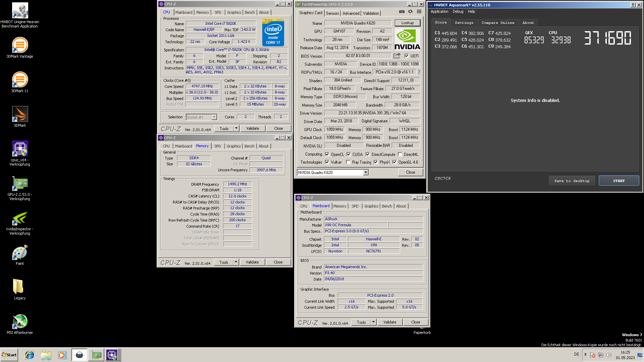Screen dimensions: 644x362
Task: Open Windows Media Player from the taskbar
Action: 62,355
